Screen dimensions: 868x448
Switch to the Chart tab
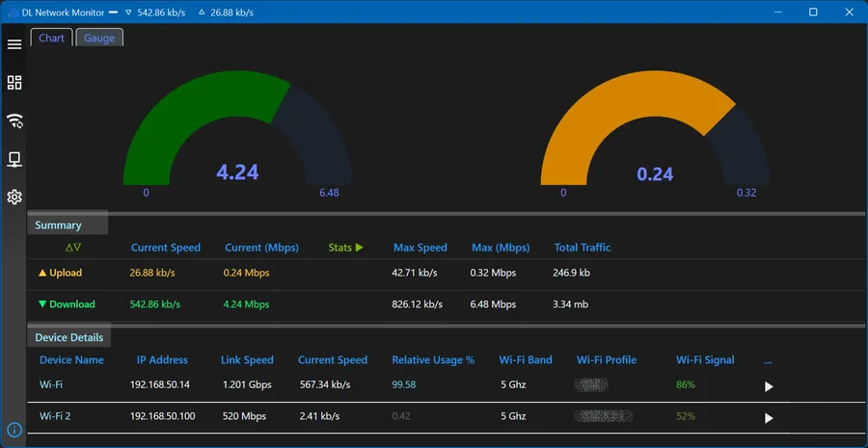(x=51, y=38)
